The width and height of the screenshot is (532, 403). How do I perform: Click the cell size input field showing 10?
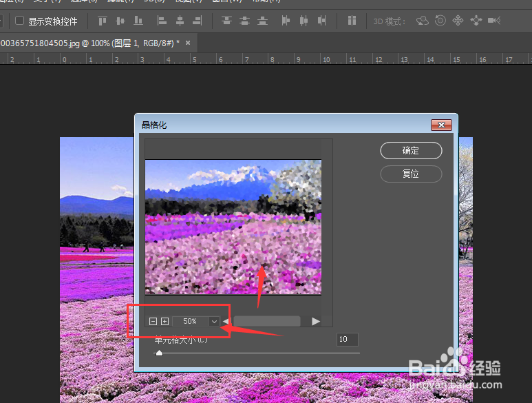[x=348, y=339]
